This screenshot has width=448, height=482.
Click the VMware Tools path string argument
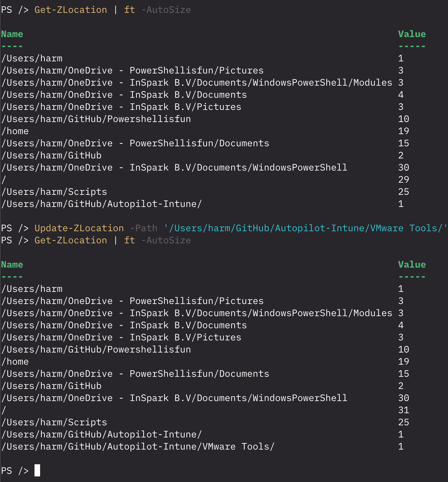click(x=305, y=228)
